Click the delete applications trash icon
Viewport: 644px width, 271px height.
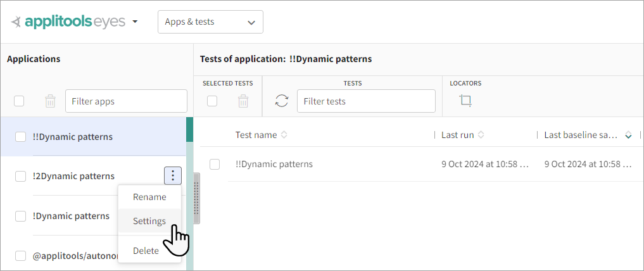coord(51,101)
